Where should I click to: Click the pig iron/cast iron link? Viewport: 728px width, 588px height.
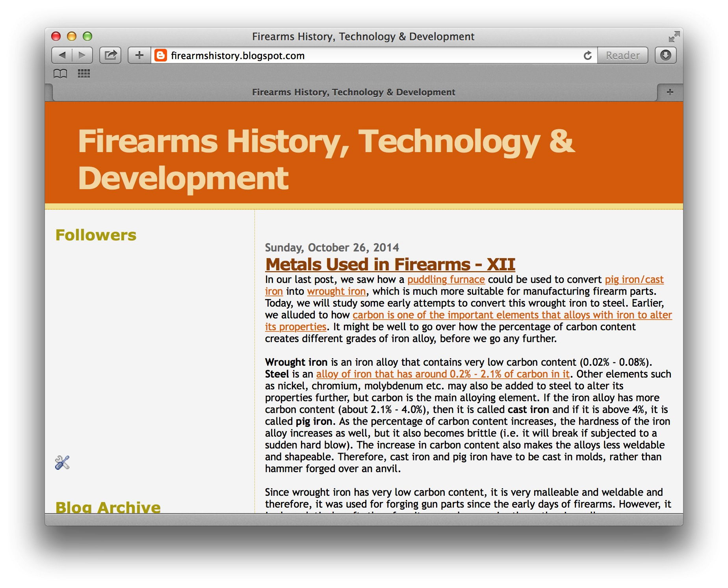pos(634,279)
